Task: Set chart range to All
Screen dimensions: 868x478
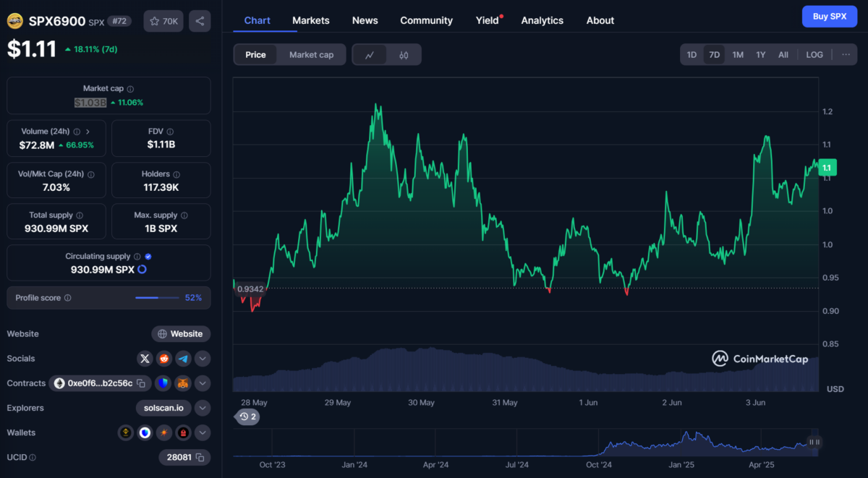Action: (x=783, y=55)
